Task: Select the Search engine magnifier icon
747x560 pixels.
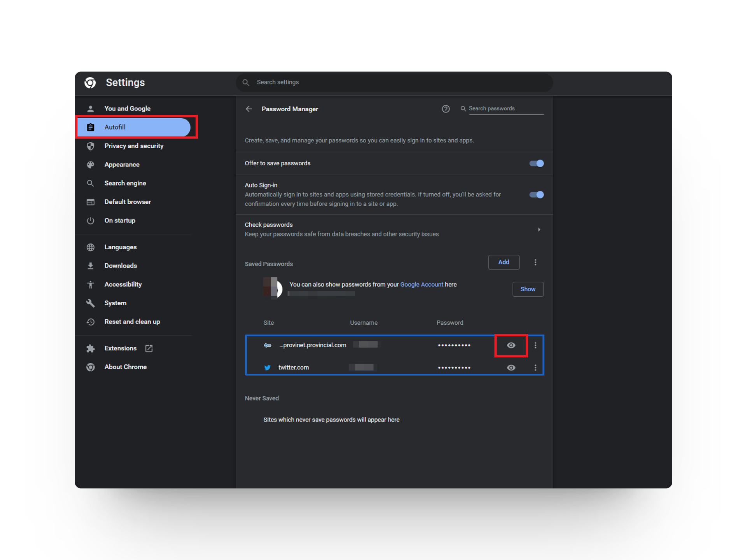Action: pyautogui.click(x=91, y=183)
